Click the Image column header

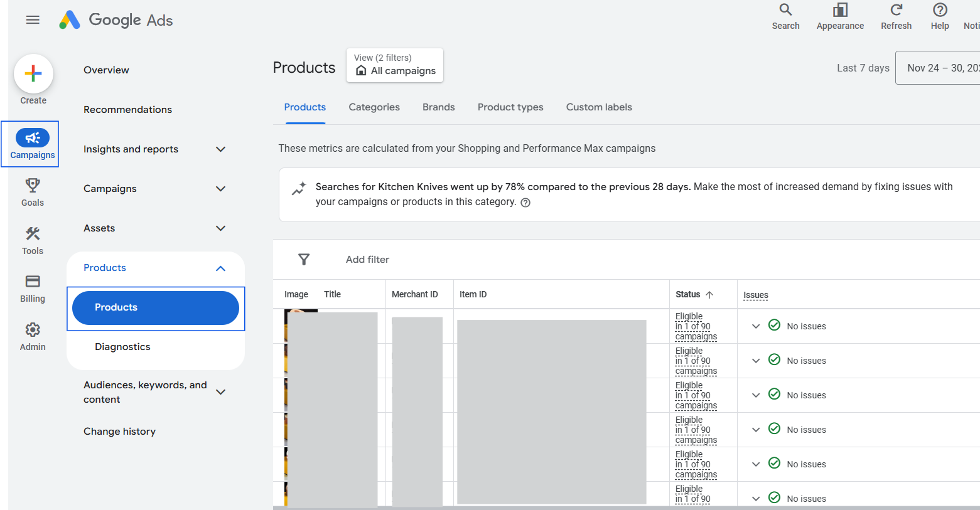point(296,294)
